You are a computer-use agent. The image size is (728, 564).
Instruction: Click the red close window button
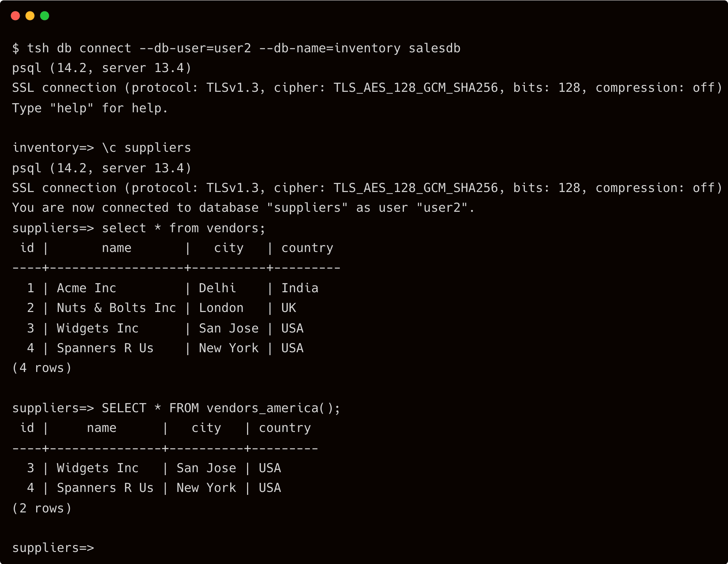(x=15, y=16)
